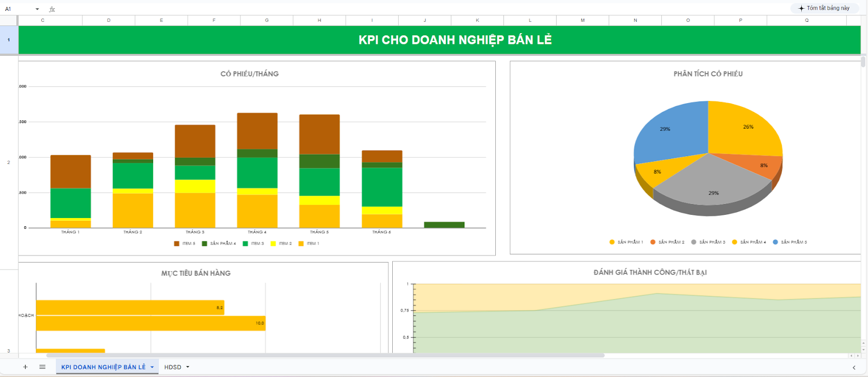Click the fx function icon
The image size is (868, 377).
pos(52,9)
